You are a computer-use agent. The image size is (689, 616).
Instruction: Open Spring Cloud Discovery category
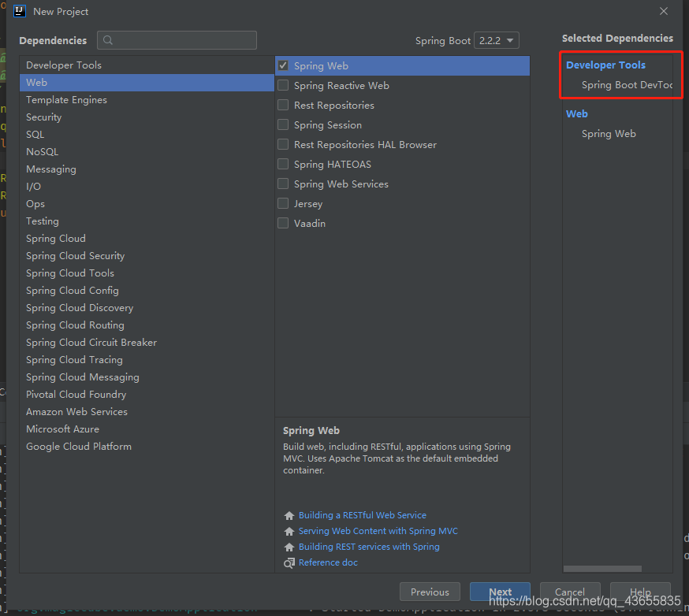click(147, 308)
